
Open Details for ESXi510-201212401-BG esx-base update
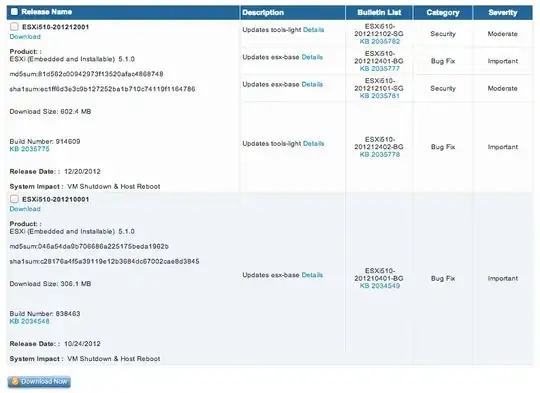[312, 57]
